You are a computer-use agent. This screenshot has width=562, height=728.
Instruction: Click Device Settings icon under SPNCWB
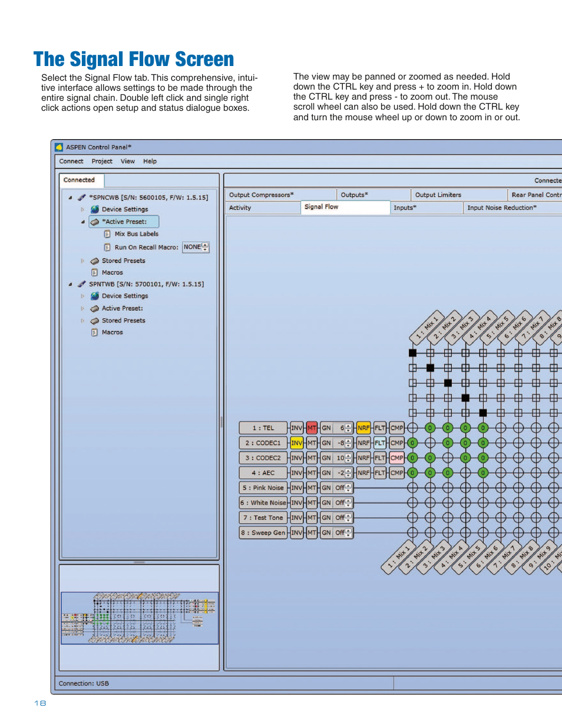95,209
